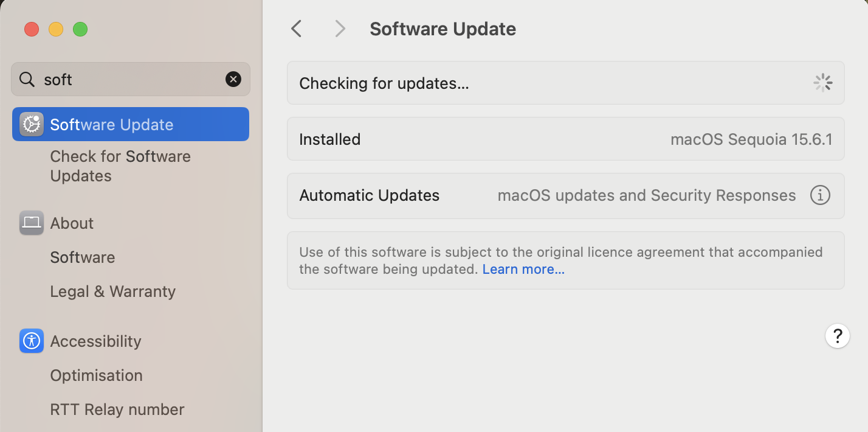The height and width of the screenshot is (432, 868).
Task: Choose Legal & Warranty in the sidebar
Action: pyautogui.click(x=113, y=291)
